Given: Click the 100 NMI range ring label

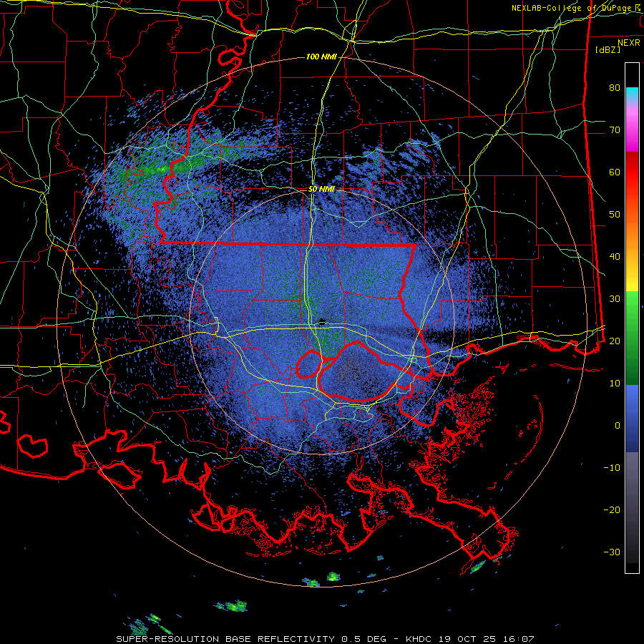Looking at the screenshot, I should tap(321, 57).
